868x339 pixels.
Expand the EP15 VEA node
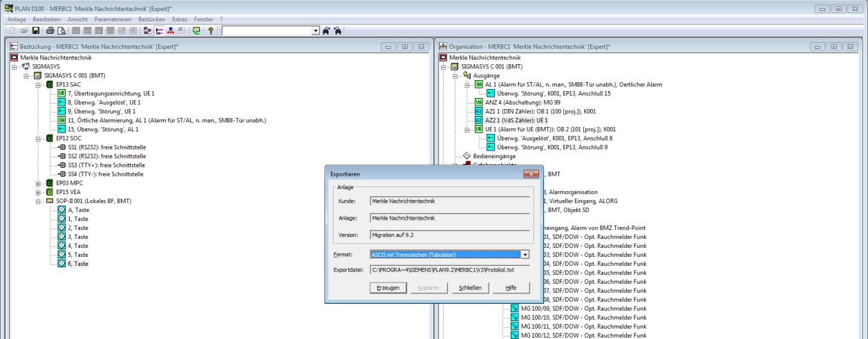(x=39, y=192)
